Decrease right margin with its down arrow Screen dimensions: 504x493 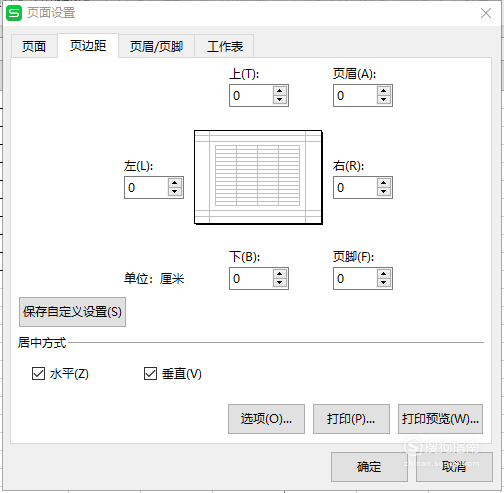(383, 192)
